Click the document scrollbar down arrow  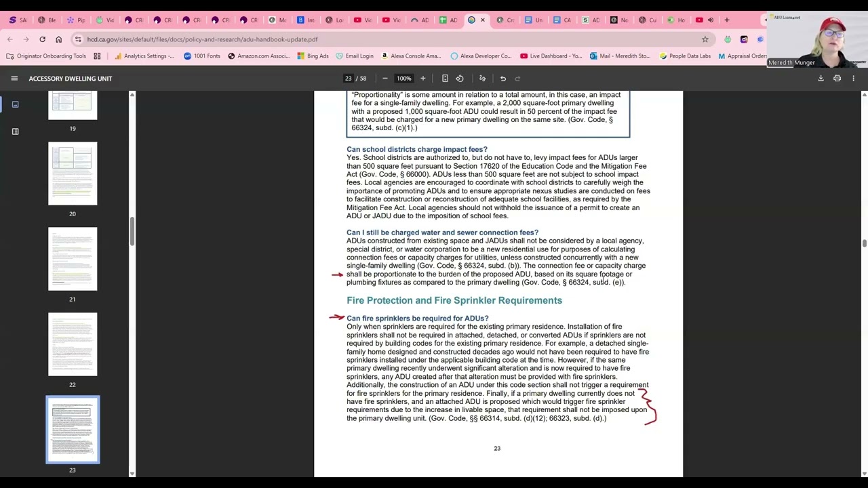point(864,473)
